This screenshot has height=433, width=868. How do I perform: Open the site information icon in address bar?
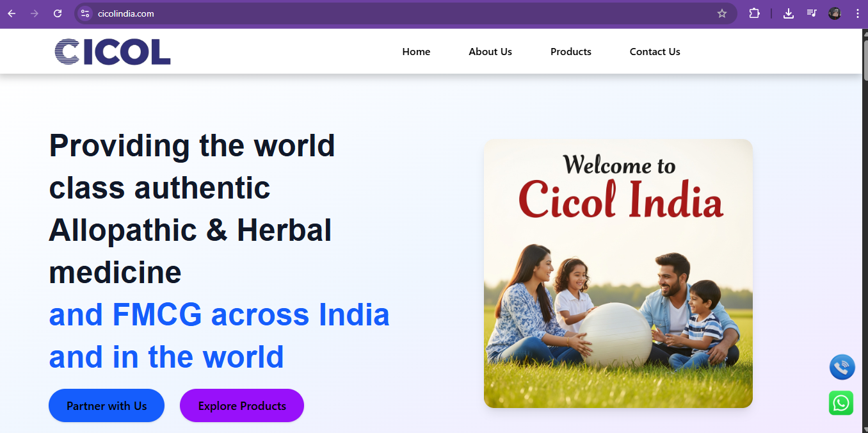85,13
